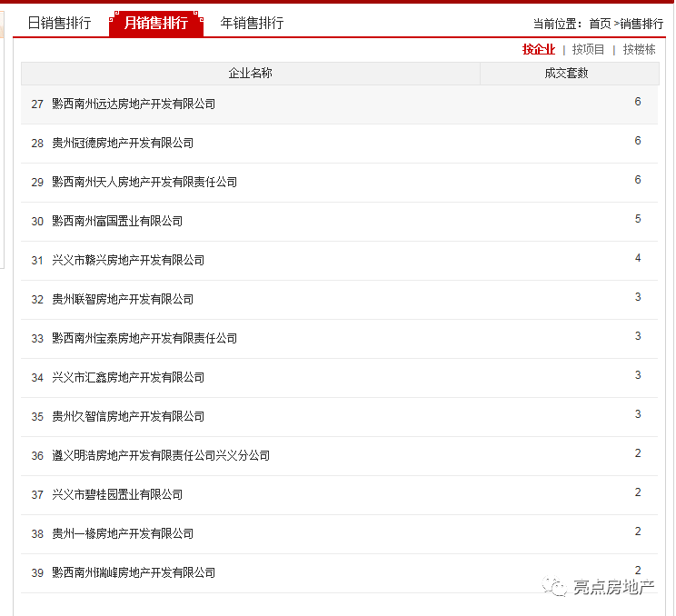Select row 28 贵州冠德房地产开发有限公司
676x616 pixels.
point(339,144)
